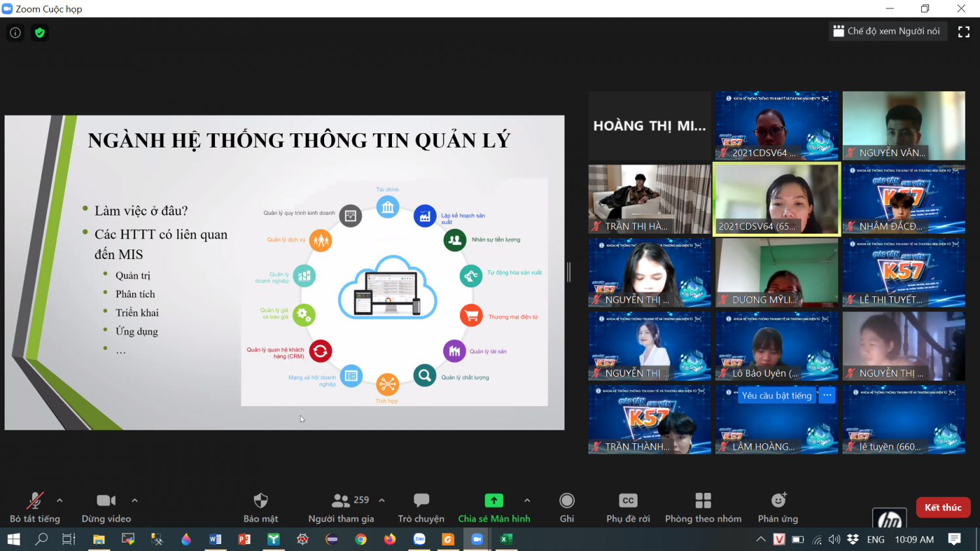The height and width of the screenshot is (551, 980).
Task: Start Chia sẻ Màn hình screen share
Action: pyautogui.click(x=494, y=508)
